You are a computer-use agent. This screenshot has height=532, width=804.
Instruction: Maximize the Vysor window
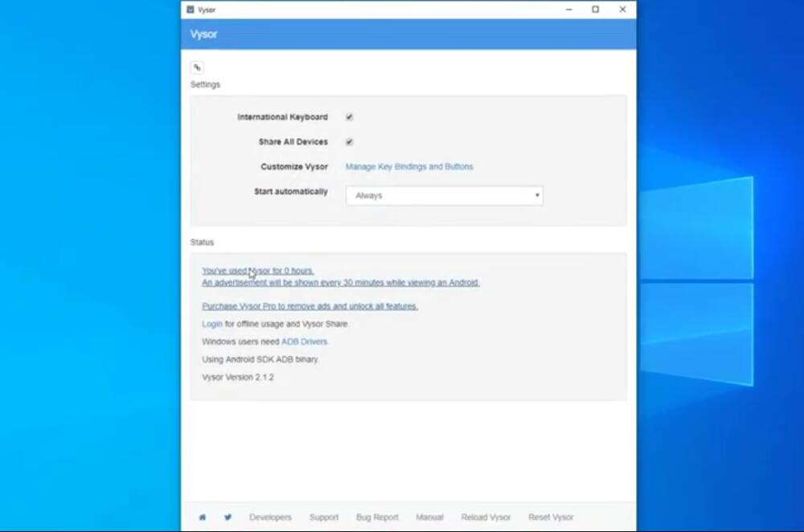coord(595,9)
